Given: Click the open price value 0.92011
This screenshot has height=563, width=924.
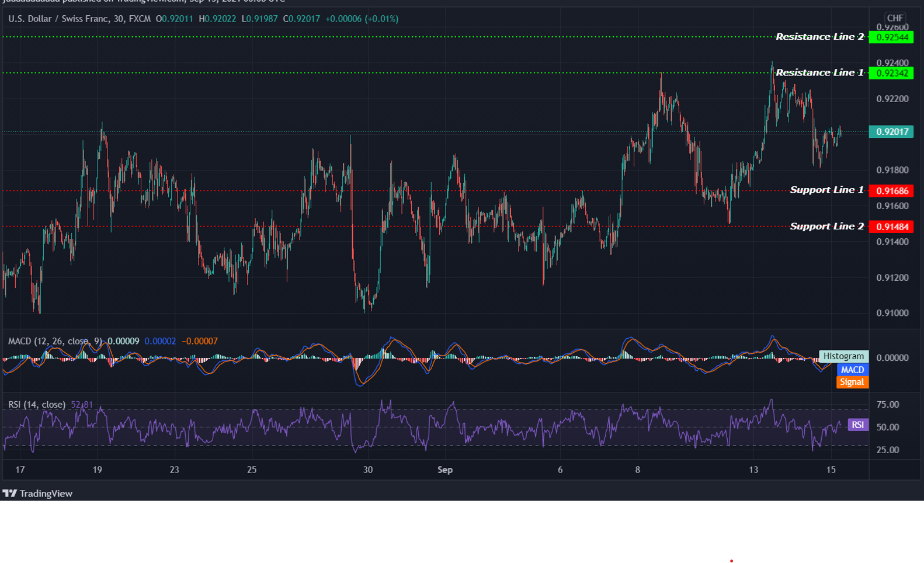Looking at the screenshot, I should 177,19.
